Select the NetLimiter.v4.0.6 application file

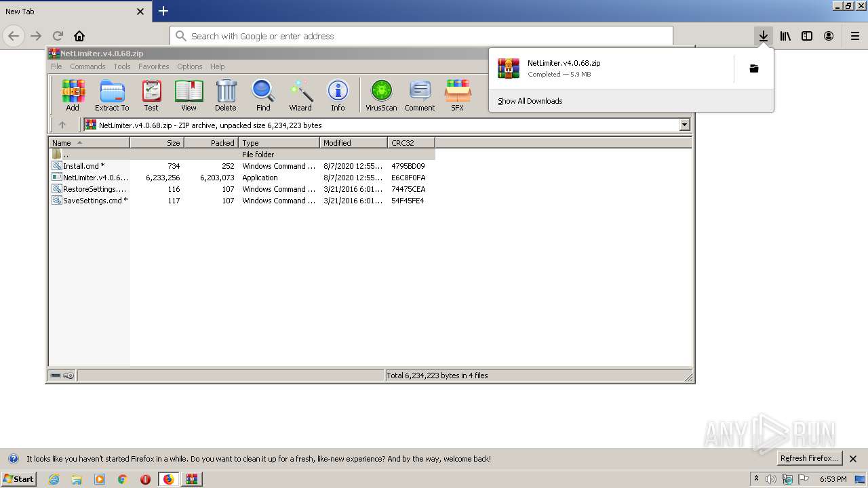[242, 178]
